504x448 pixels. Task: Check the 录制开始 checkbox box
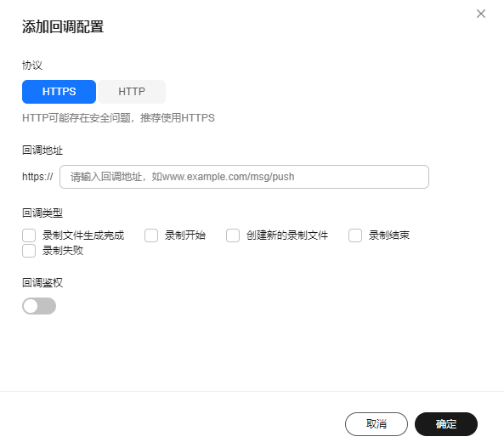point(151,235)
